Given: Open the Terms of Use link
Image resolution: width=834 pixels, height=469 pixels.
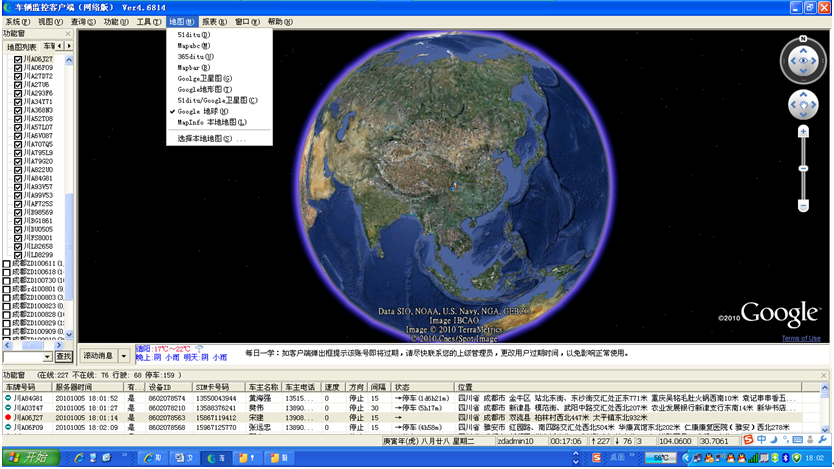Looking at the screenshot, I should point(800,338).
